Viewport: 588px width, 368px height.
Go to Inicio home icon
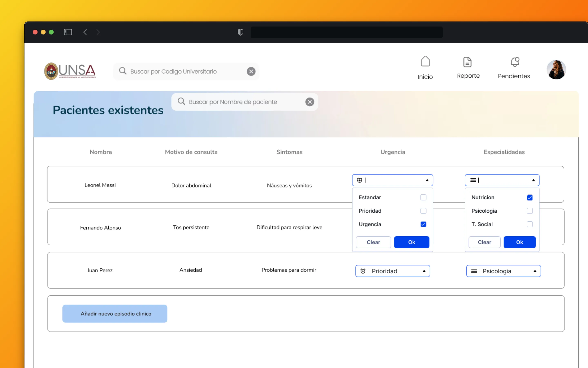click(x=425, y=61)
